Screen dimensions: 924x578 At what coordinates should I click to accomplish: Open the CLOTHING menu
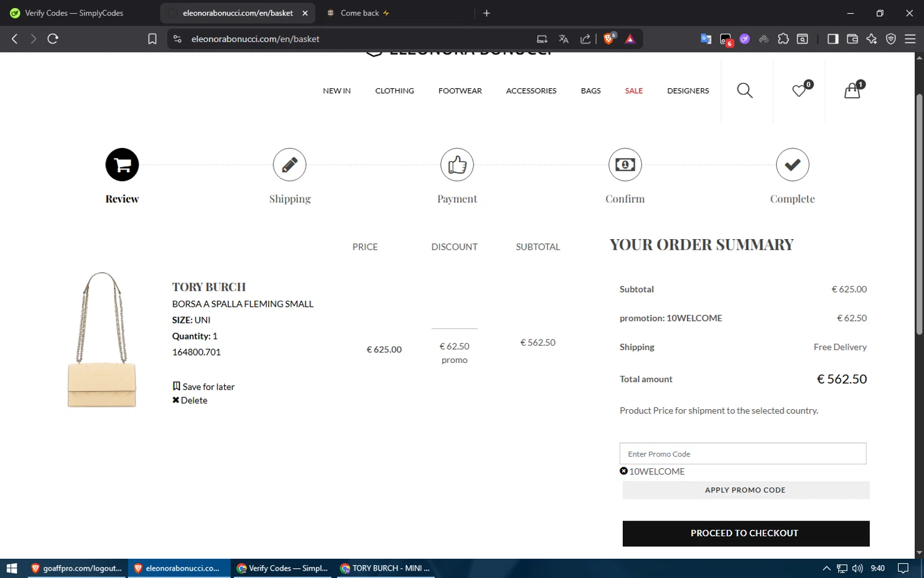395,91
